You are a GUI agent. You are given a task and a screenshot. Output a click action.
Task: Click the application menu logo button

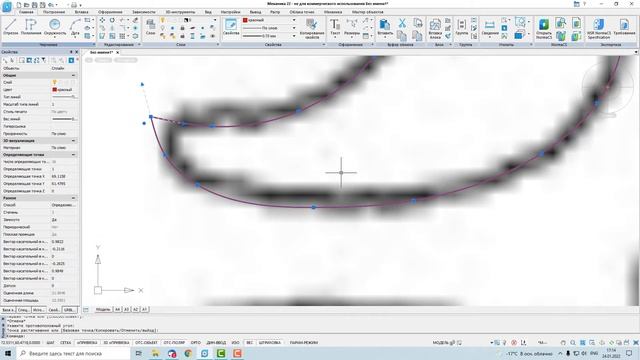pyautogui.click(x=7, y=6)
